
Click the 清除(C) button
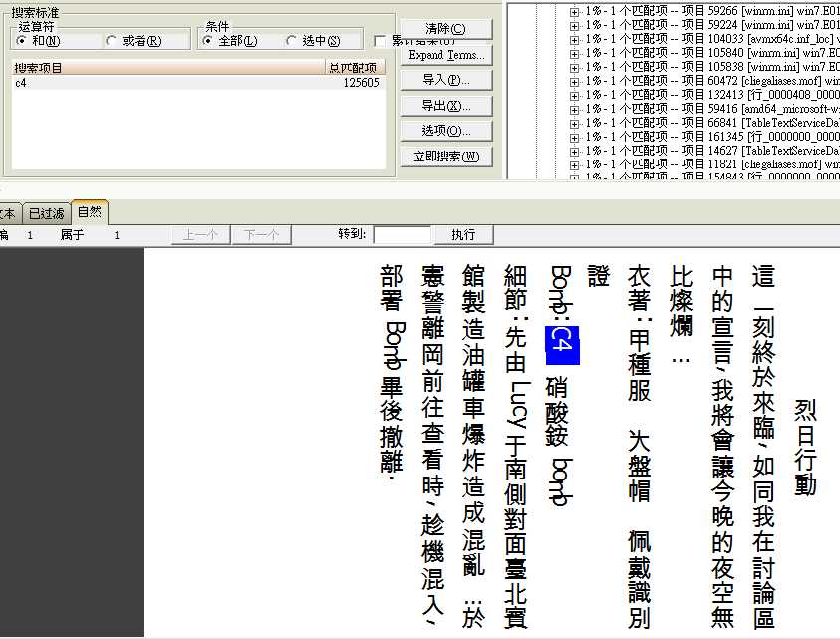[445, 29]
